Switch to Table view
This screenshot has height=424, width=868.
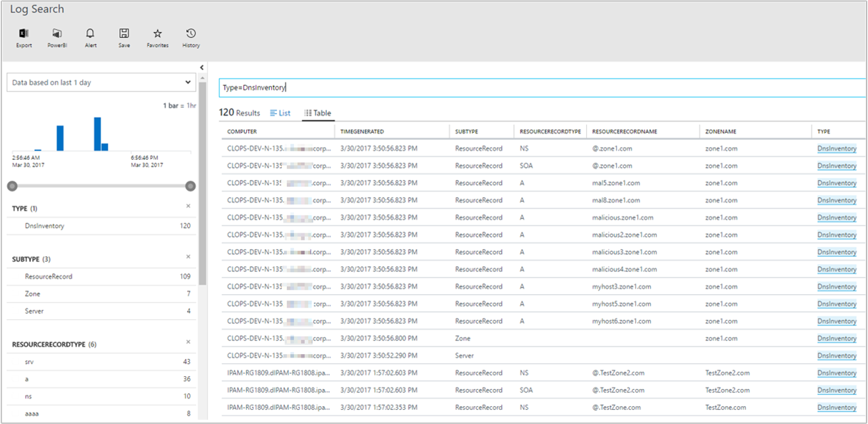[x=317, y=112]
